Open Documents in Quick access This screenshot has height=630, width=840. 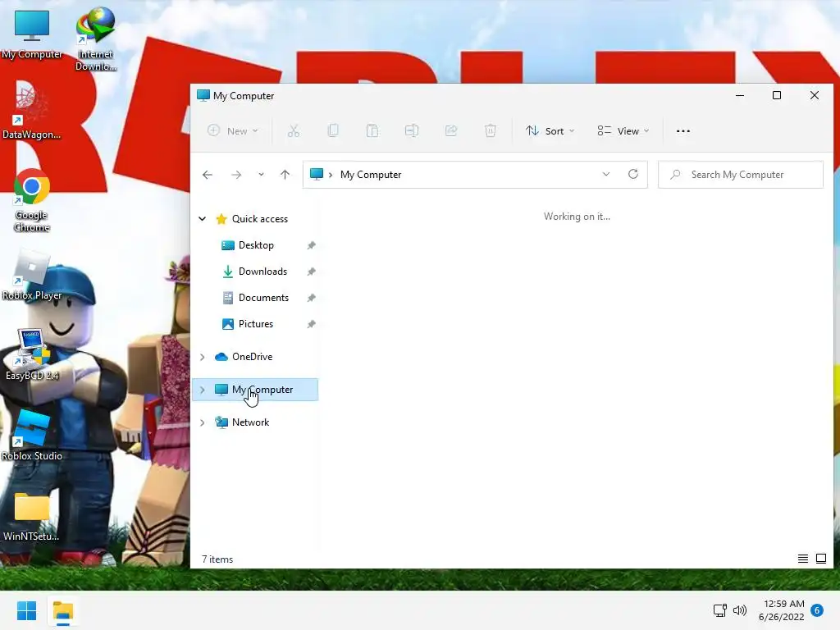pos(263,297)
